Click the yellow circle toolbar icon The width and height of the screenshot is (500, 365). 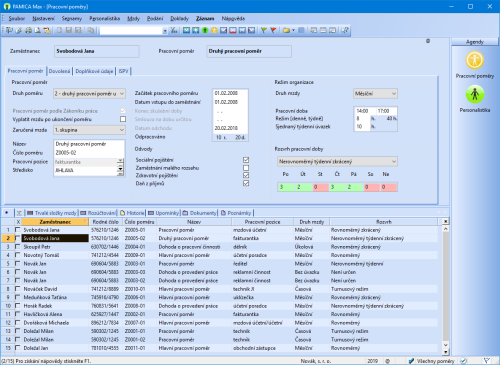coord(214,30)
